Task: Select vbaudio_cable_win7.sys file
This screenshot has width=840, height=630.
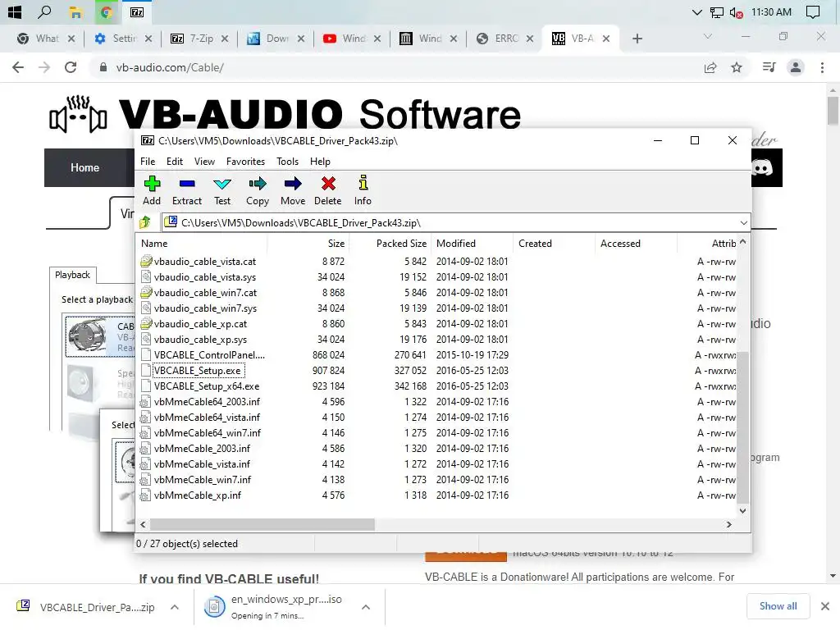Action: pos(205,308)
